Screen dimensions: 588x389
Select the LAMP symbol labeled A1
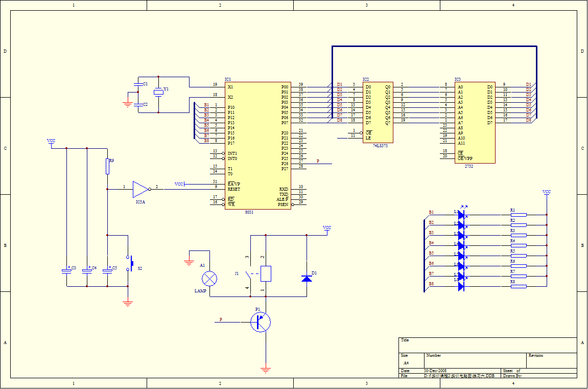210,279
